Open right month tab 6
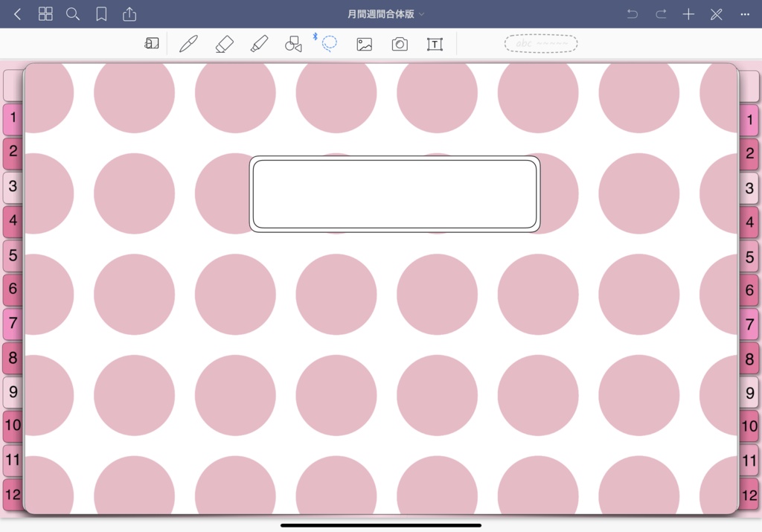Screen dimensions: 762x532 click(749, 290)
